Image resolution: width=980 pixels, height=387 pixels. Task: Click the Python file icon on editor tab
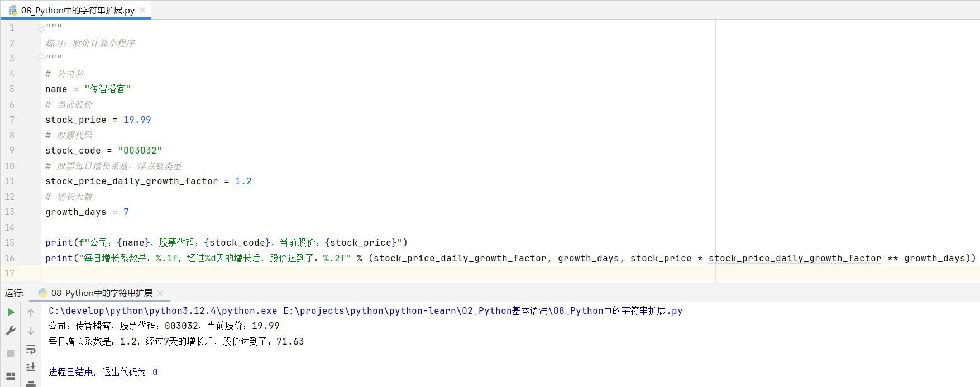pyautogui.click(x=13, y=10)
